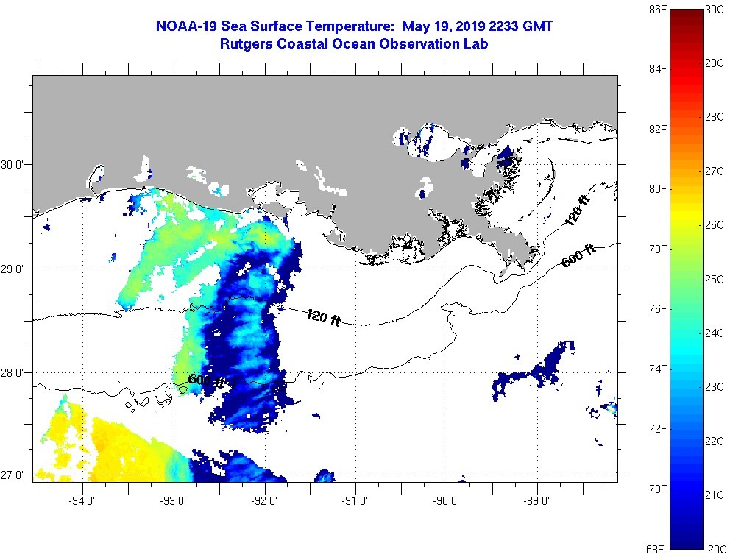Click the '23C' colorbar label
730x560 pixels.
pos(715,387)
